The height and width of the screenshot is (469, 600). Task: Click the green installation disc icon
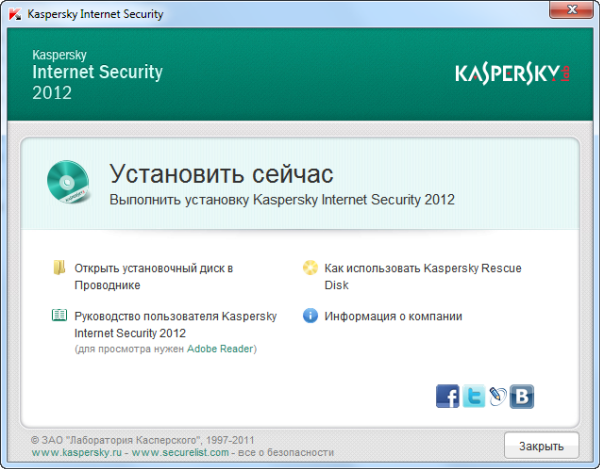tap(69, 181)
